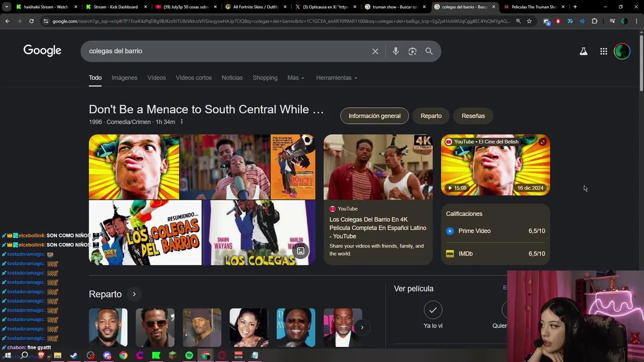Expand the Herramientas dropdown
This screenshot has height=362, width=644.
337,78
